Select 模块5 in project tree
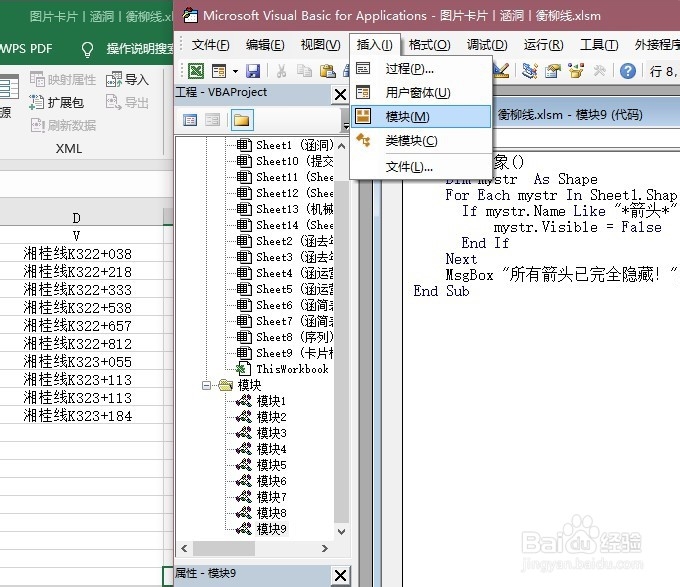680x587 pixels. [x=262, y=465]
